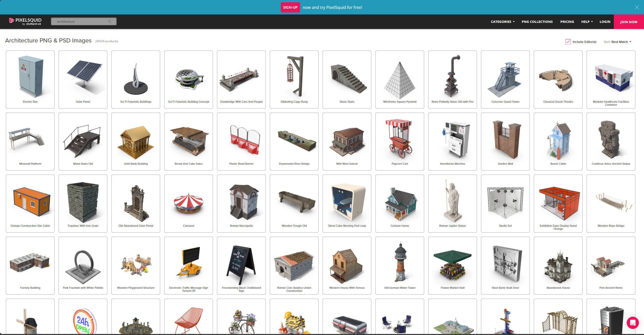Select the Cartoon Home image
Viewport: 644px width, 335px height.
tap(400, 203)
